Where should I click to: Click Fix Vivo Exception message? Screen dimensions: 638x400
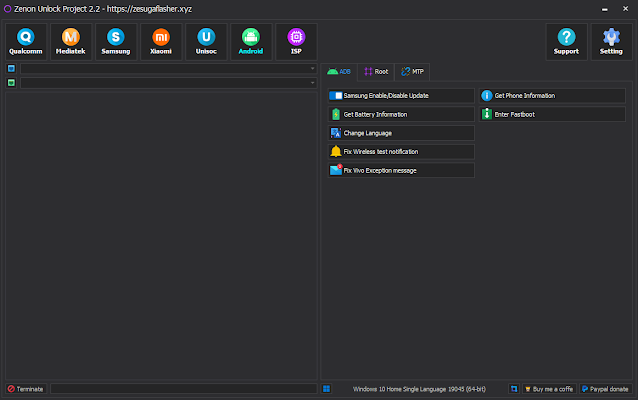pos(401,170)
